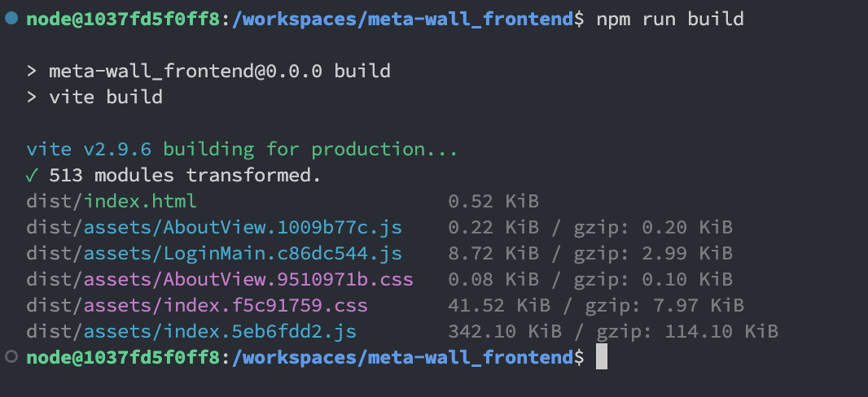Click the hollow circle beside the last prompt
Image resolution: width=868 pixels, height=397 pixels.
click(x=11, y=356)
